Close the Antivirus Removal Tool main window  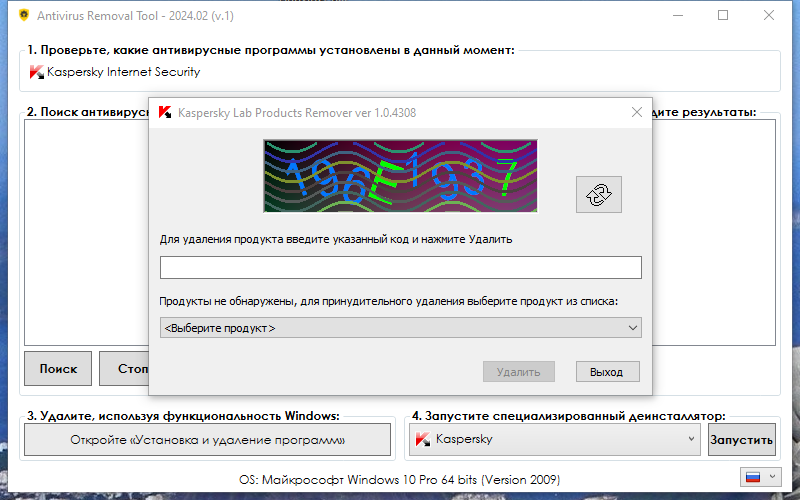coord(769,15)
